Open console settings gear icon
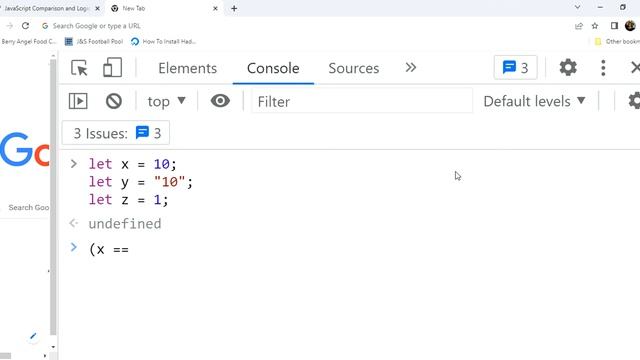This screenshot has height=360, width=640. point(634,101)
